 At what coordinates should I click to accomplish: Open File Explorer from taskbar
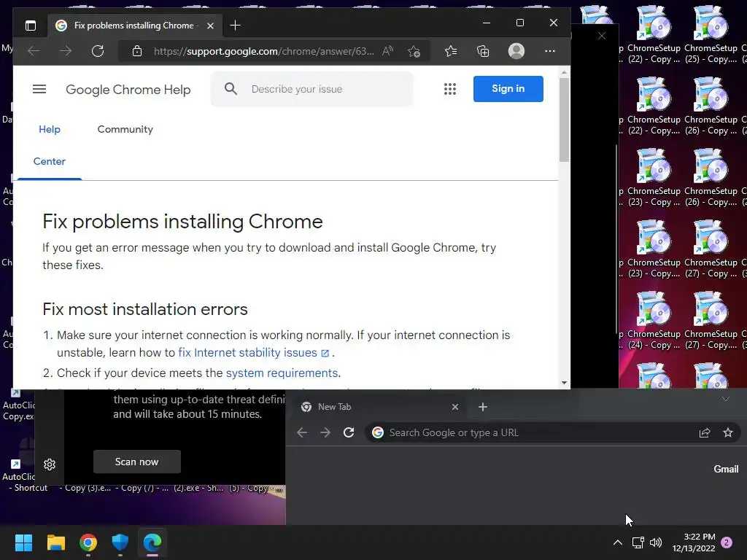55,542
